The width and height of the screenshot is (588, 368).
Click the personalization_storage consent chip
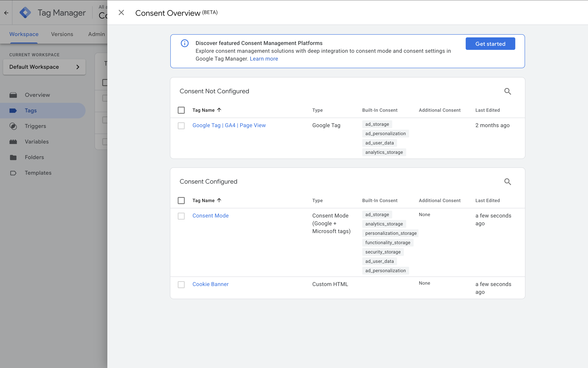click(x=391, y=233)
